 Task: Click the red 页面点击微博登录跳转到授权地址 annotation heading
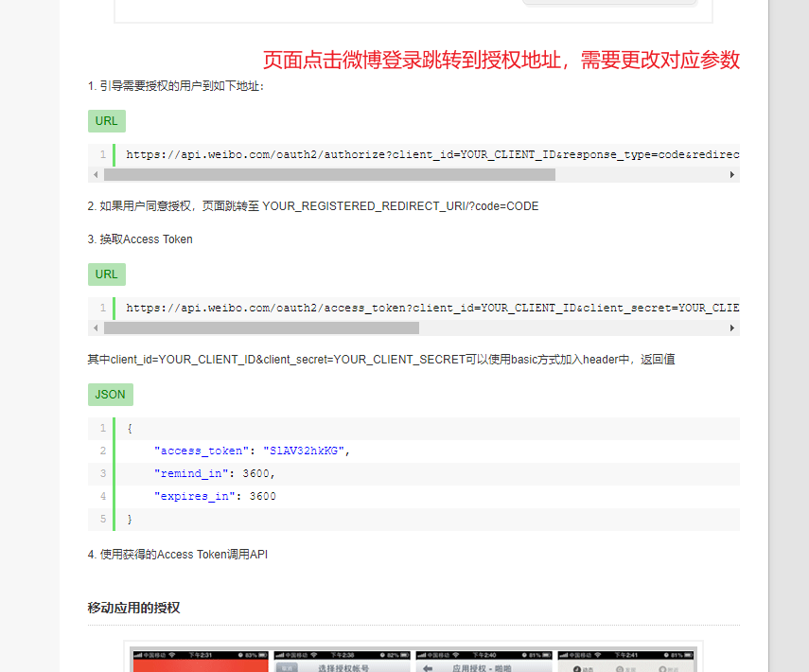501,61
